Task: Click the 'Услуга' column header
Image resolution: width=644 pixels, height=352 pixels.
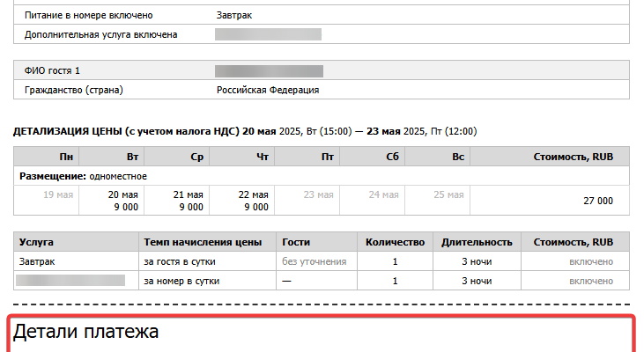Action: 35,242
